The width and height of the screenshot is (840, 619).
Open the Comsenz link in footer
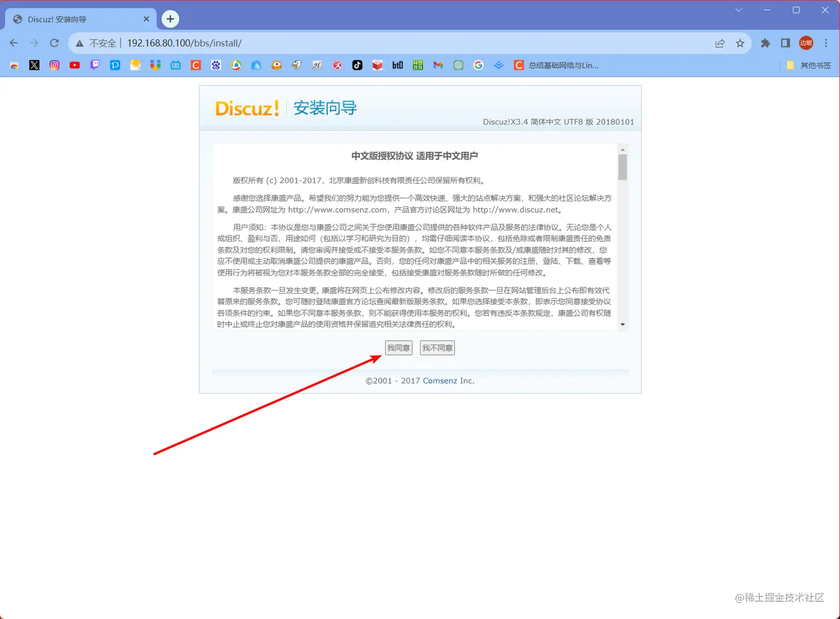(440, 381)
